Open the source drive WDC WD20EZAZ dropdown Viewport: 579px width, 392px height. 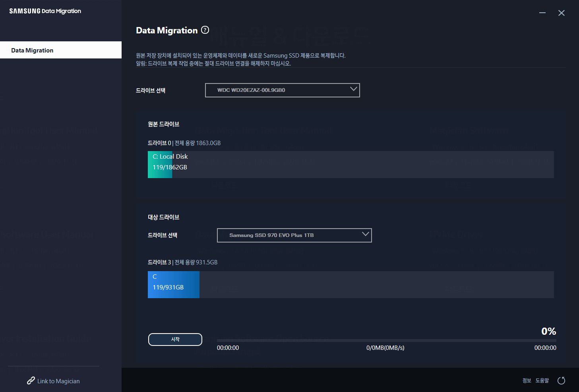coord(283,90)
